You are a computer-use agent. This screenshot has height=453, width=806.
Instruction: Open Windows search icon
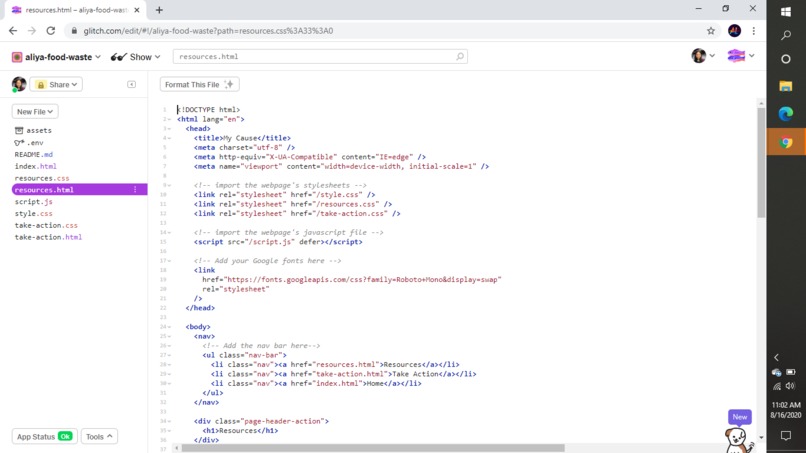coord(785,35)
